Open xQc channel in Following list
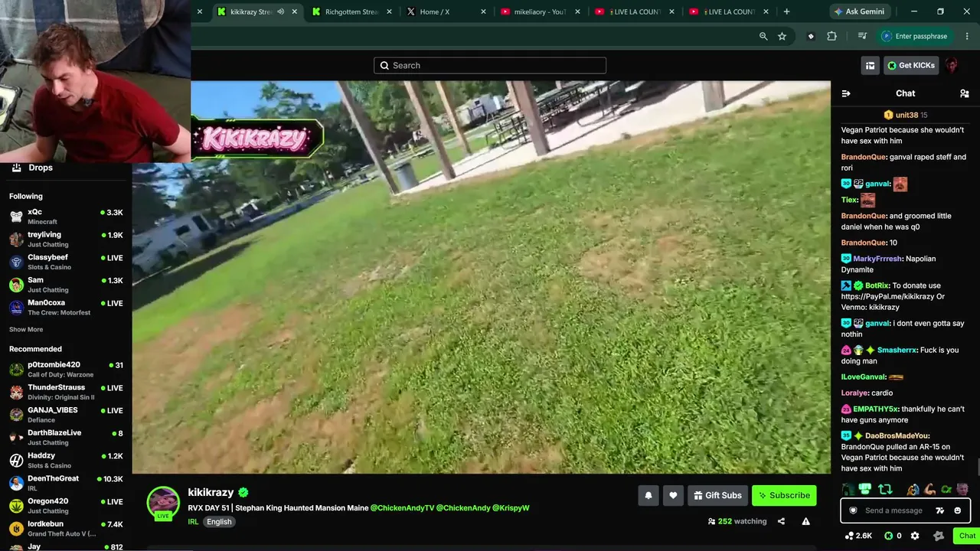 coord(66,217)
